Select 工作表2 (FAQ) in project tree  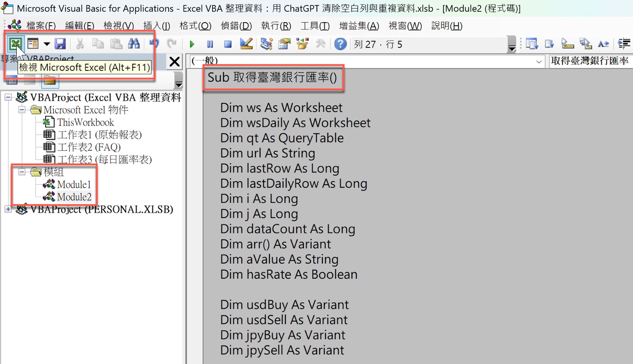89,147
